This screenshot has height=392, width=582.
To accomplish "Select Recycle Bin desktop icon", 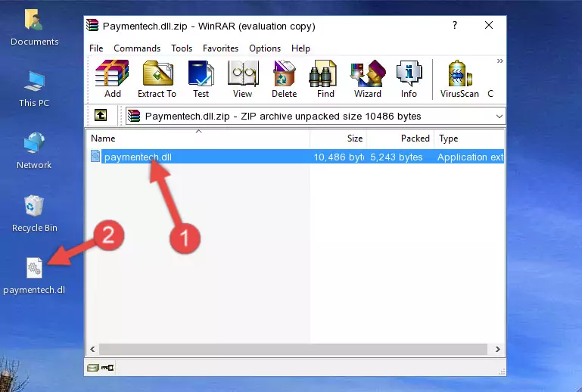I will (35, 214).
